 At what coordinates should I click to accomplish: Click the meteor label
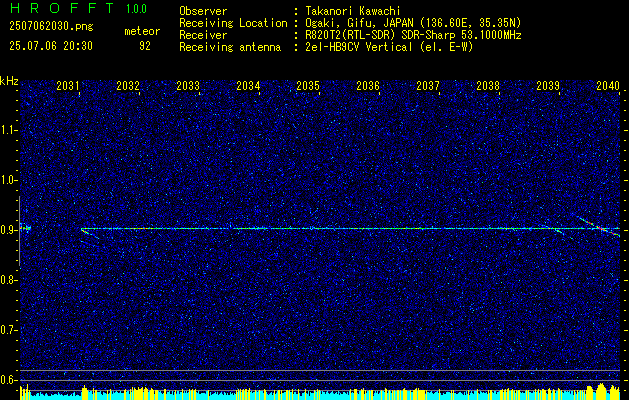point(142,31)
